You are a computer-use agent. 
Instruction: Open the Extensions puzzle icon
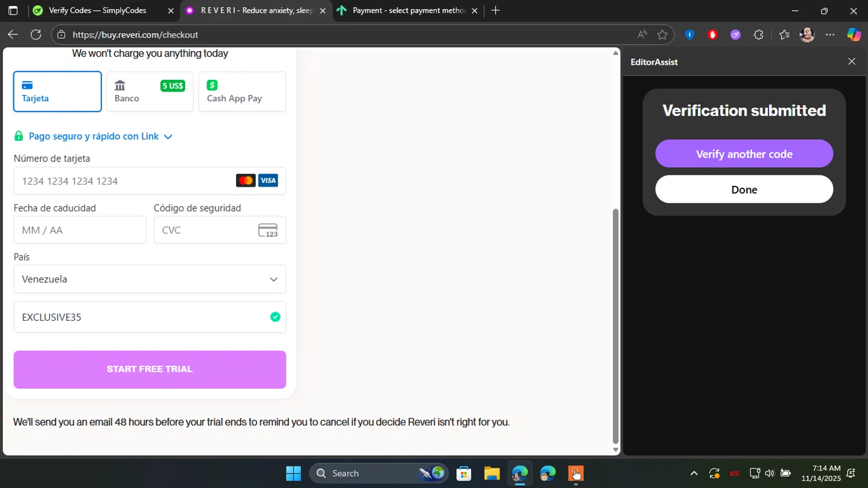(x=759, y=35)
